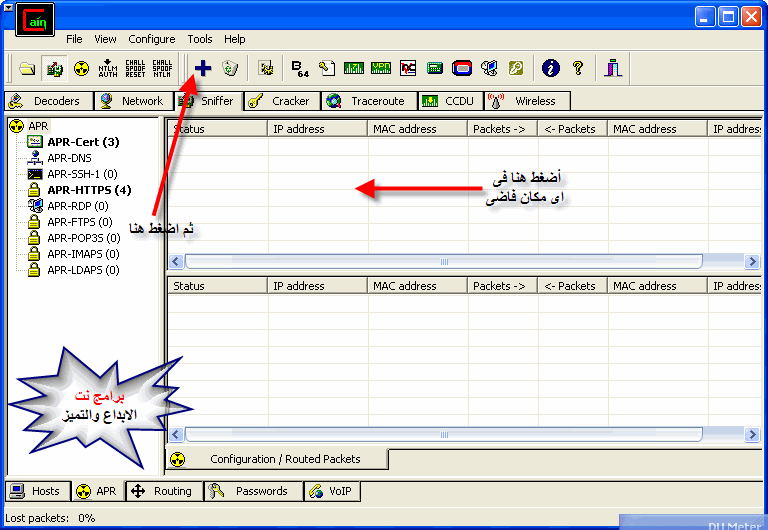Open the Configure menu
Screen dimensions: 768x530
pyautogui.click(x=151, y=39)
